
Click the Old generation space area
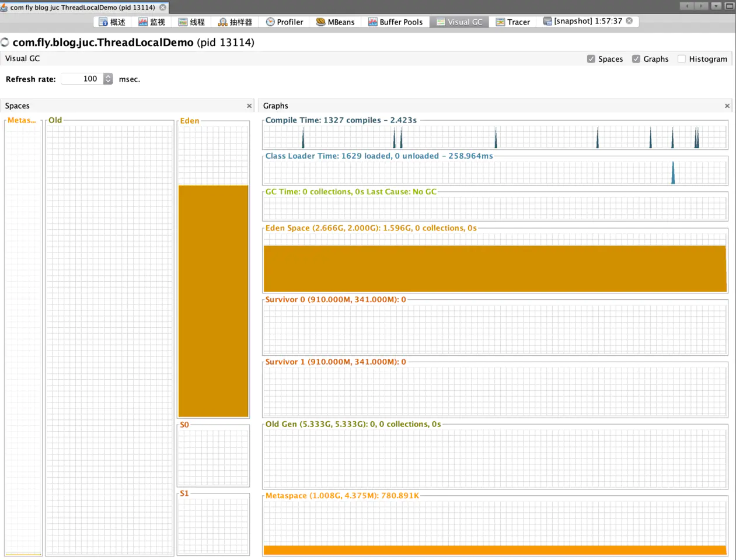[110, 338]
